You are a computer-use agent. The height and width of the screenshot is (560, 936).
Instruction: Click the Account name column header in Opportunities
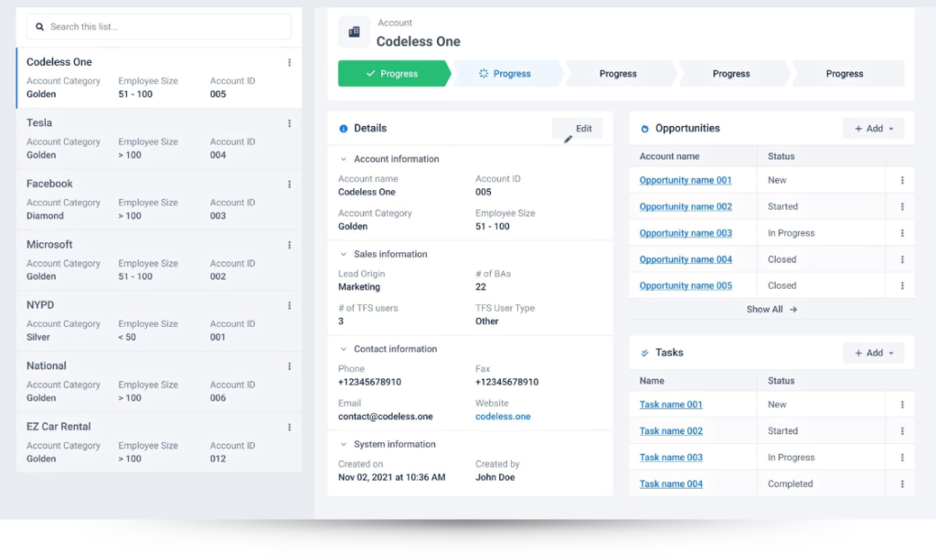pyautogui.click(x=669, y=156)
